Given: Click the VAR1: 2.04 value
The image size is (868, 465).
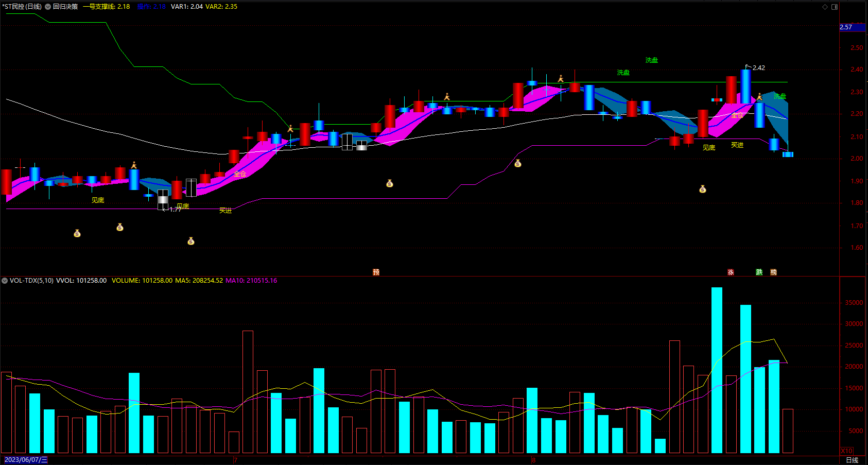Looking at the screenshot, I should pos(187,7).
